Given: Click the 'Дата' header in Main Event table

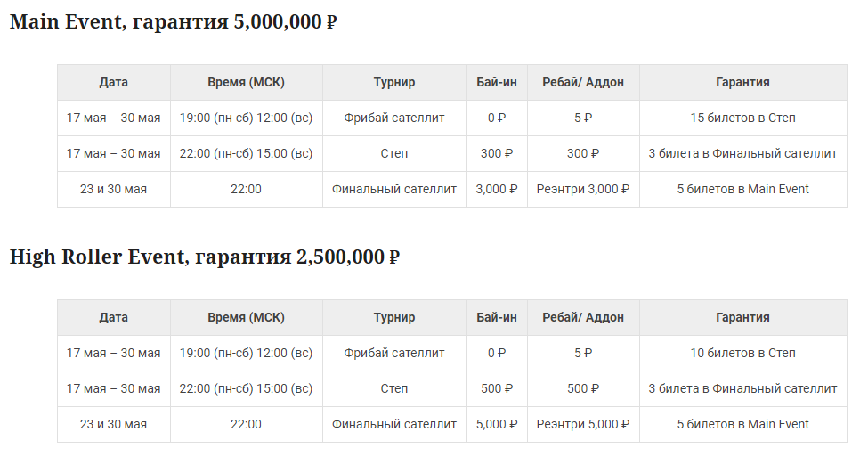Looking at the screenshot, I should tap(114, 82).
